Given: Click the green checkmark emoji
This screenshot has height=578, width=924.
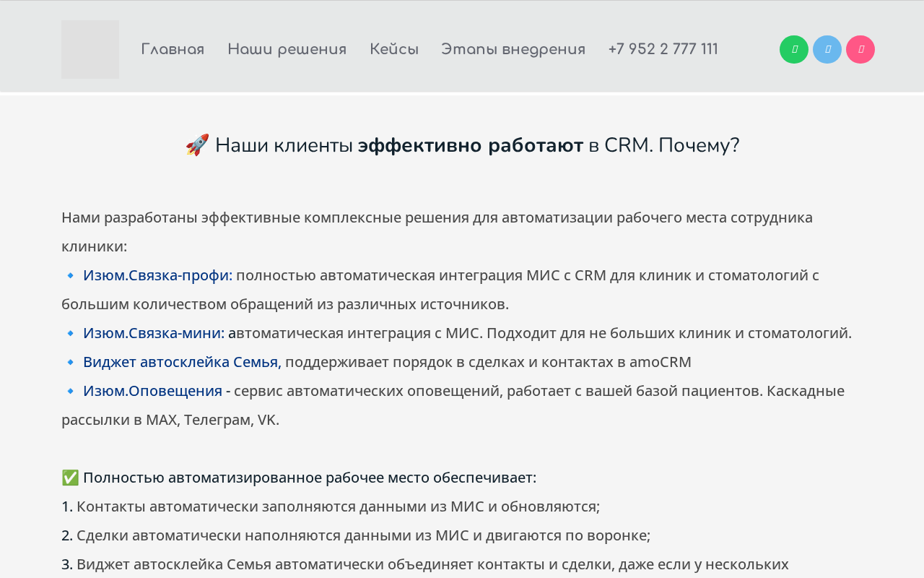Looking at the screenshot, I should coord(70,478).
